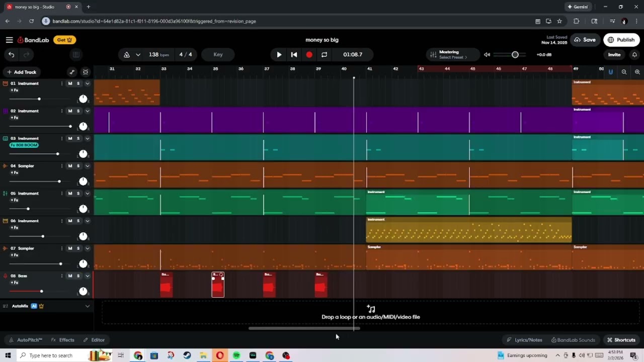Click the Key field in transport bar
Image resolution: width=644 pixels, height=362 pixels.
(x=218, y=54)
